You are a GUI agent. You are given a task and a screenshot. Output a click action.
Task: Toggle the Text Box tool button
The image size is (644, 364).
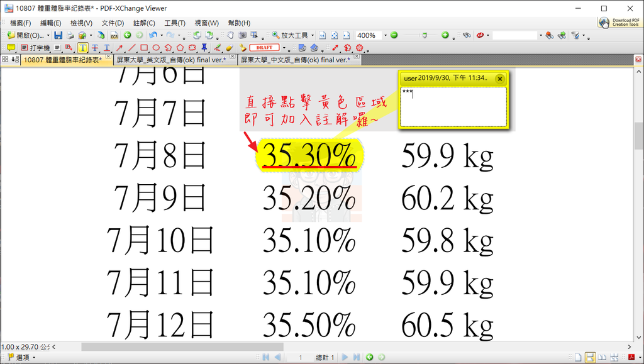(57, 48)
